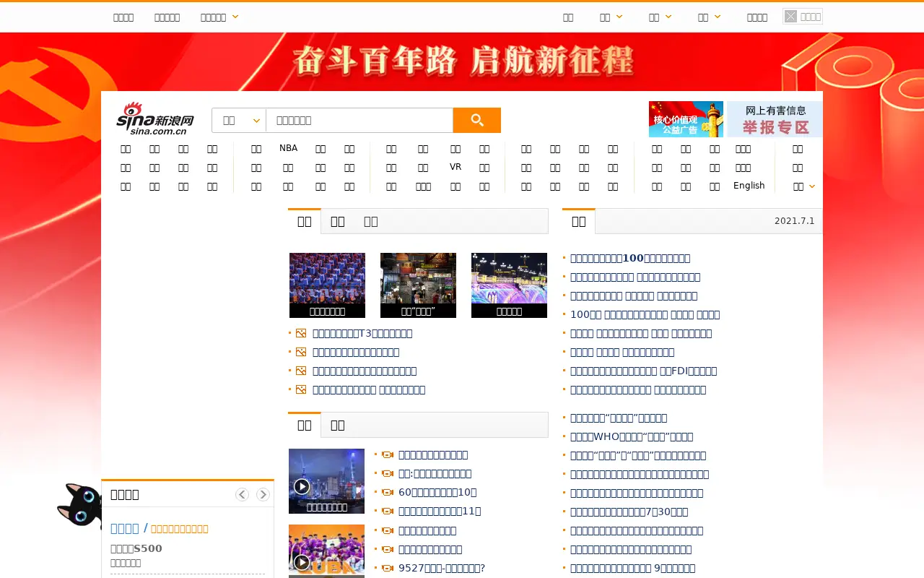924x578 pixels.
Task: Go to previous item with left arrow
Action: pyautogui.click(x=242, y=494)
